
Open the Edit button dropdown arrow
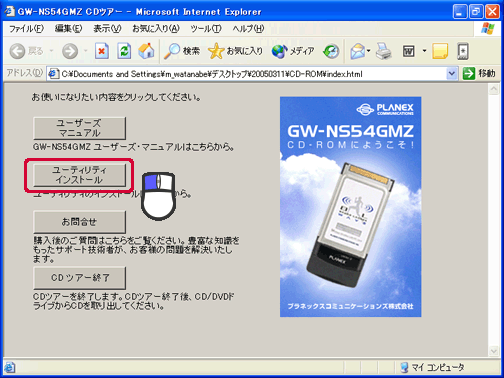tap(424, 51)
